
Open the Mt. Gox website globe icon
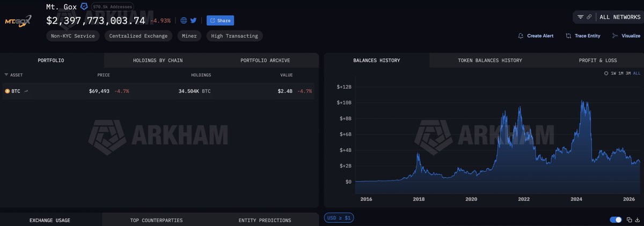(x=184, y=20)
